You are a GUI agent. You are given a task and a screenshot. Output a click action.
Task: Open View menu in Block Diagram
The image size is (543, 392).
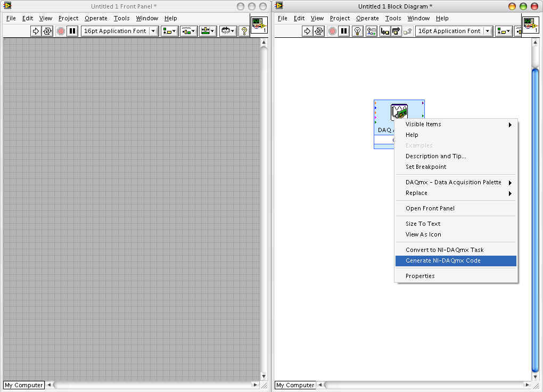pyautogui.click(x=317, y=18)
